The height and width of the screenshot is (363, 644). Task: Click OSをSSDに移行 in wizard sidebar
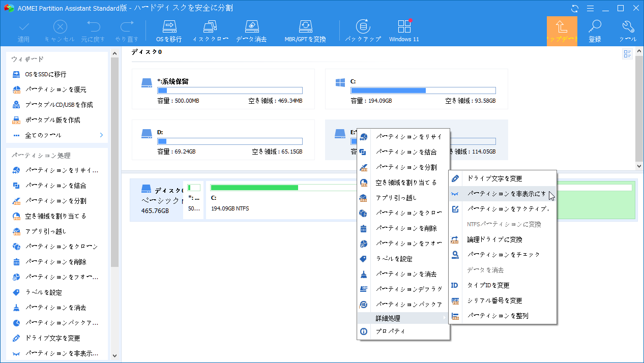pos(56,74)
